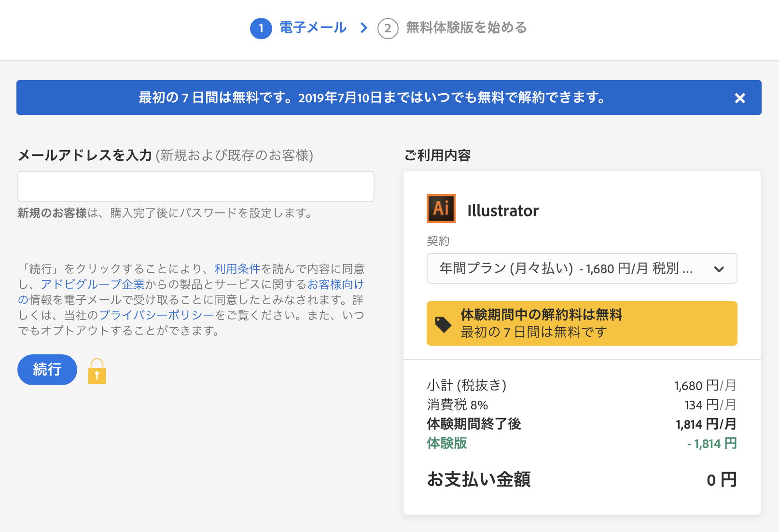Click the Illustrator product name

coord(503,211)
